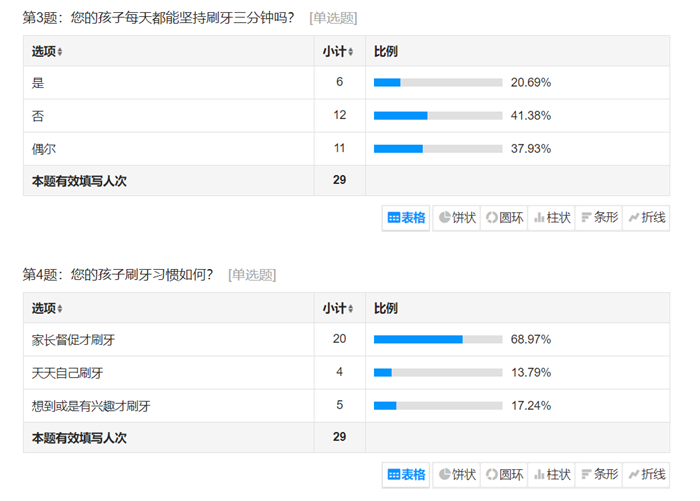Switch question 4 to 饼状 pie chart
Screen dimensions: 700x501
pyautogui.click(x=457, y=475)
